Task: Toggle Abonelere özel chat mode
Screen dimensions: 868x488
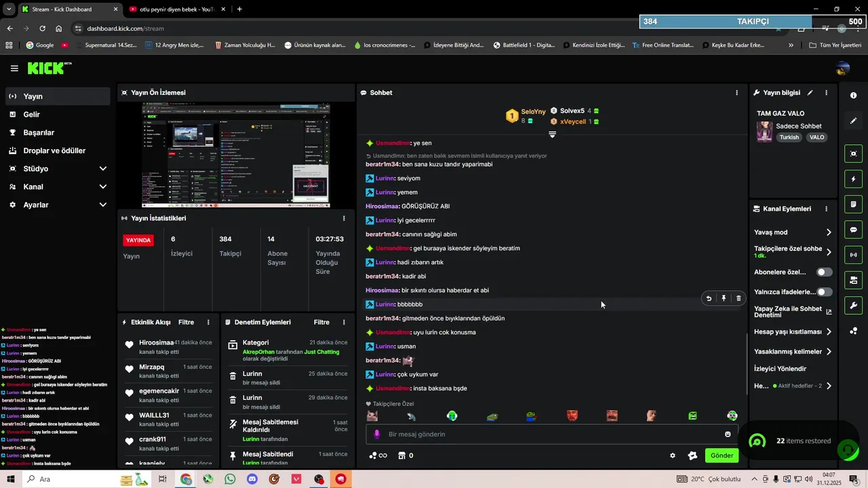Action: click(824, 272)
